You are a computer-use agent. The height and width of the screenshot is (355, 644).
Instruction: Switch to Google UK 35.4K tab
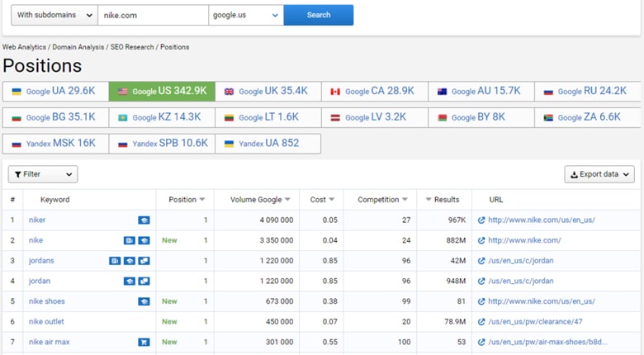point(268,91)
